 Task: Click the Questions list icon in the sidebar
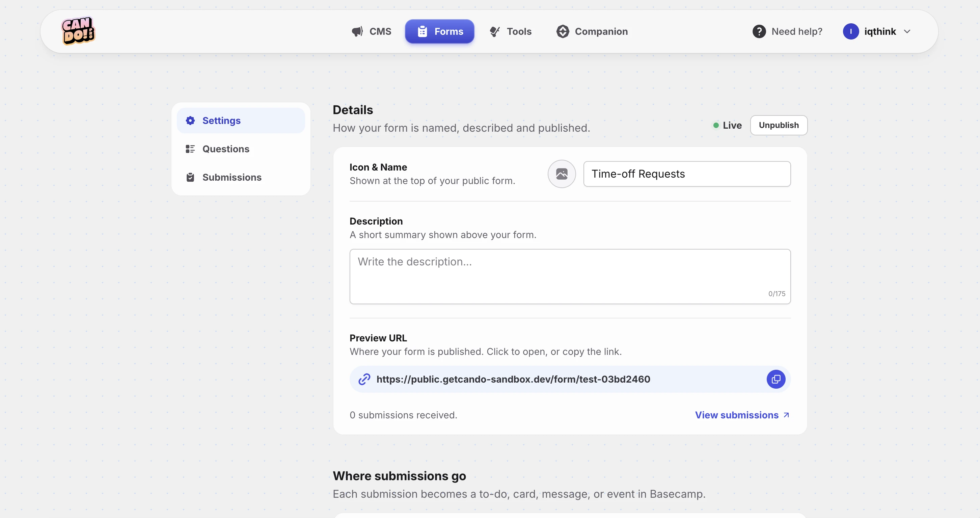click(x=190, y=149)
